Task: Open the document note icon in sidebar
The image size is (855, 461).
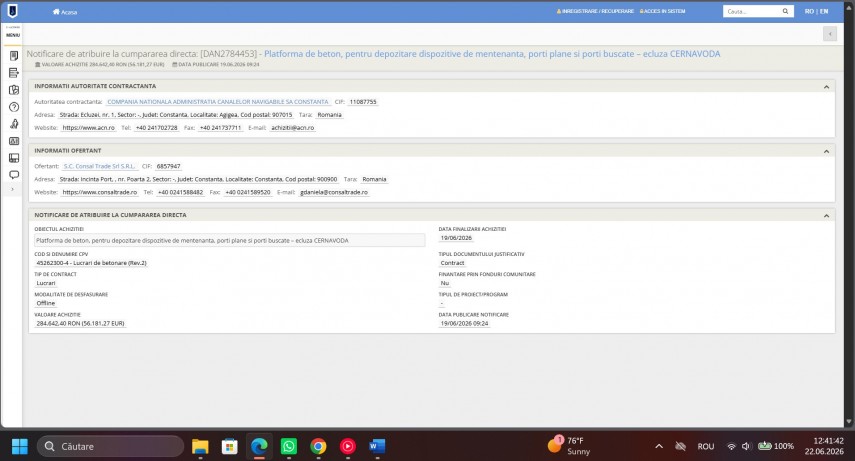Action: tap(14, 56)
